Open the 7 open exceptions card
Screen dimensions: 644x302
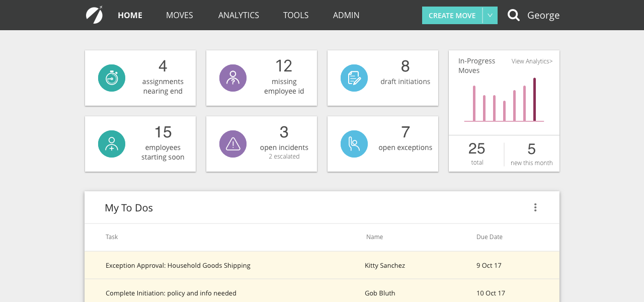[383, 144]
